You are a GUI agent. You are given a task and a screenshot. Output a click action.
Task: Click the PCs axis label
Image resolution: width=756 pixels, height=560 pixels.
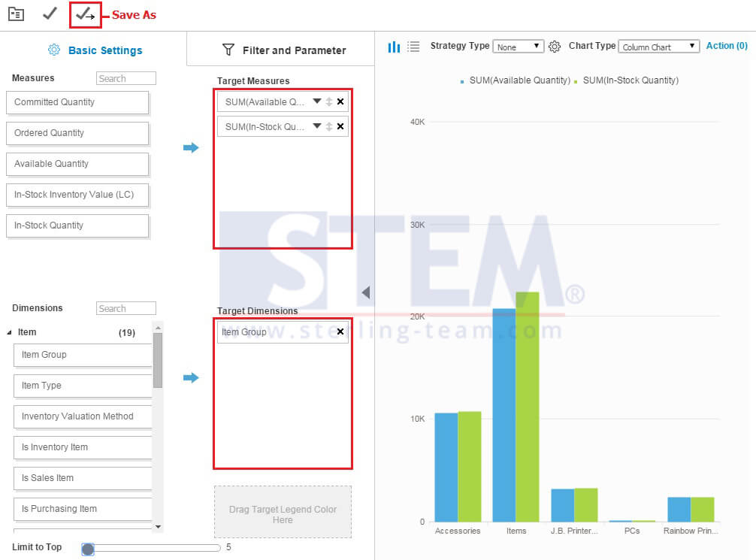point(631,531)
